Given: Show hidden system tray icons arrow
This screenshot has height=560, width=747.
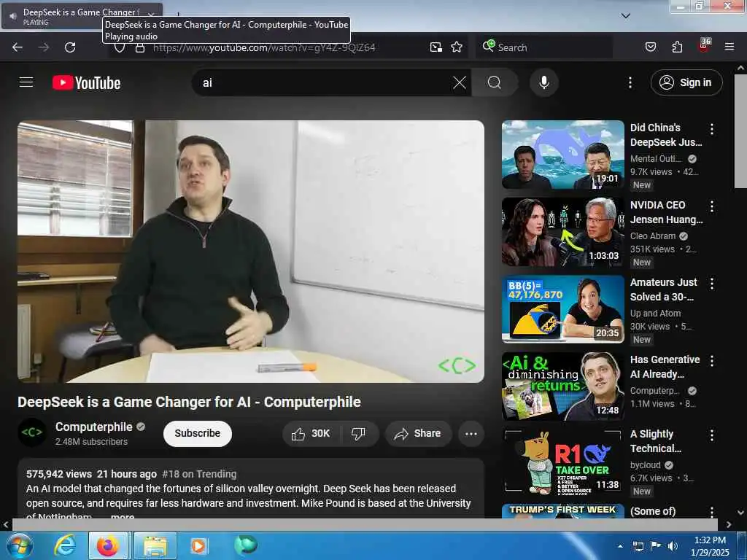Looking at the screenshot, I should [620, 546].
